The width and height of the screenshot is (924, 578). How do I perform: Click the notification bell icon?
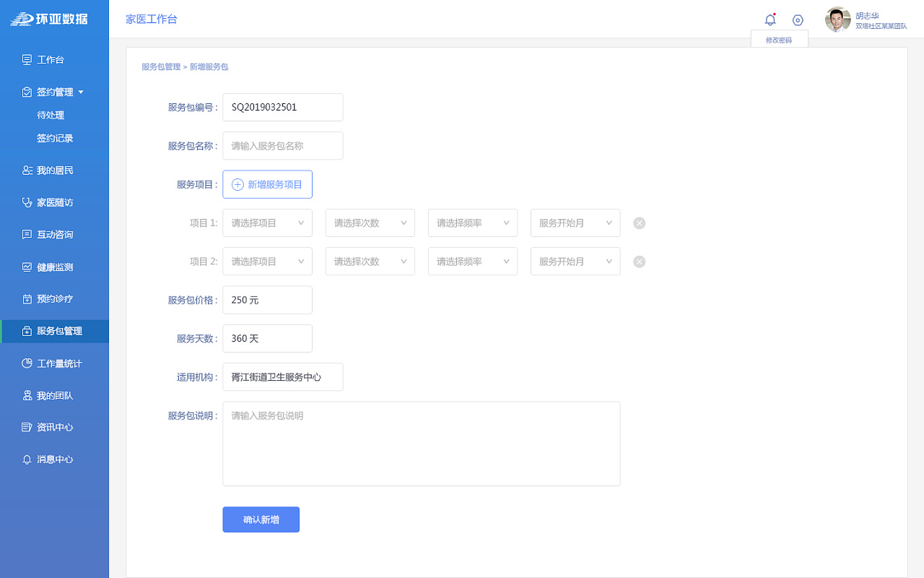(770, 20)
